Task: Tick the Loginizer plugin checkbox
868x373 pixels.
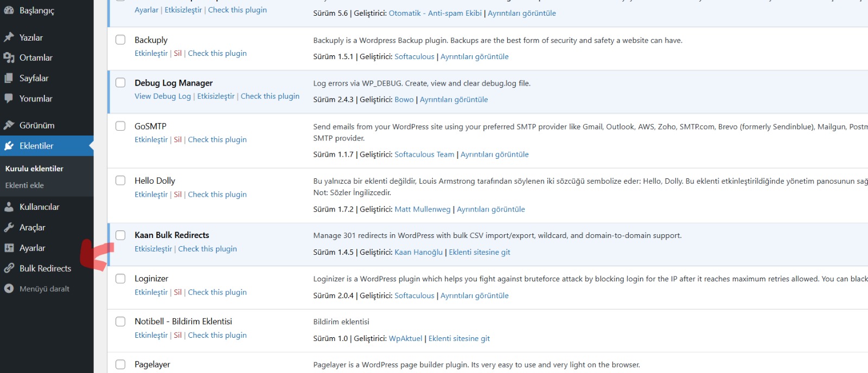Action: (120, 278)
